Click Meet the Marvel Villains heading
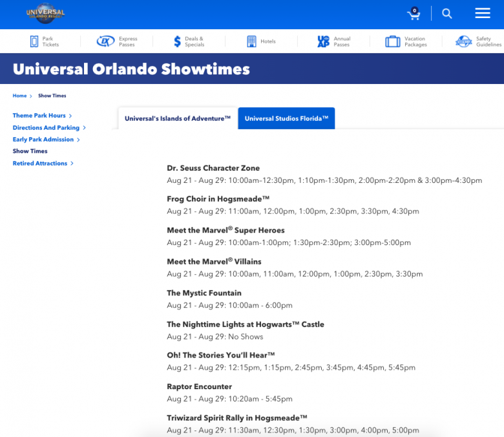 (x=214, y=262)
